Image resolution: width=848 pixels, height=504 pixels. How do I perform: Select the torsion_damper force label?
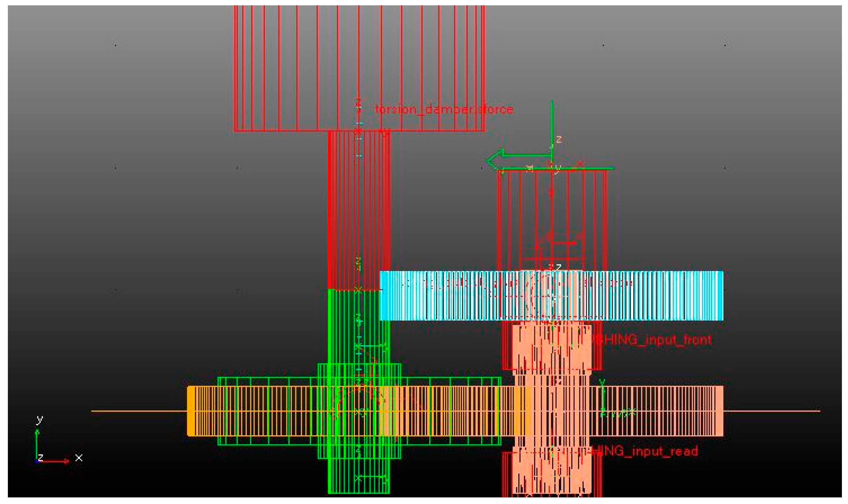(x=444, y=110)
